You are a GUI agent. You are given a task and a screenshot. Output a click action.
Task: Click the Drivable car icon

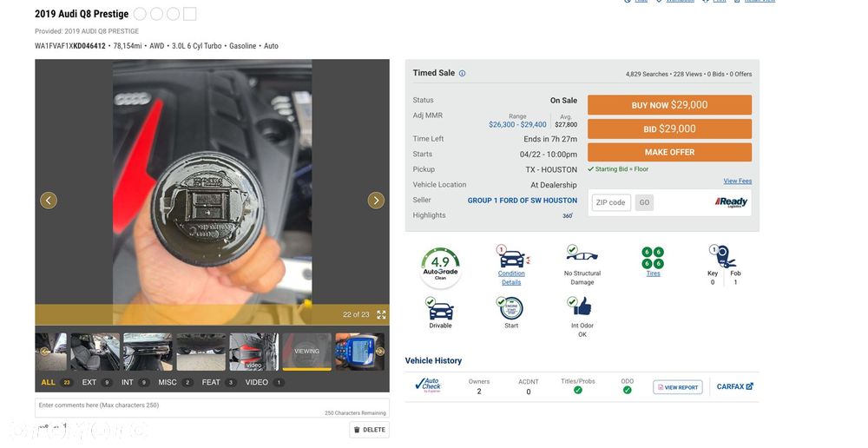[440, 309]
